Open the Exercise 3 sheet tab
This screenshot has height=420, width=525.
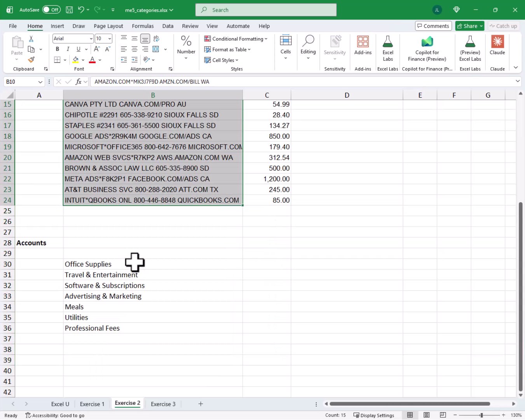(x=163, y=404)
